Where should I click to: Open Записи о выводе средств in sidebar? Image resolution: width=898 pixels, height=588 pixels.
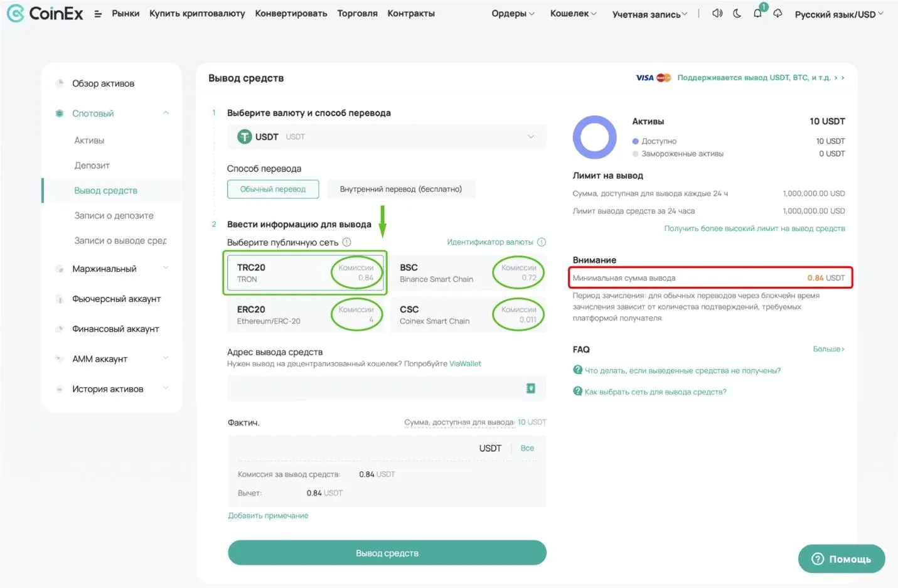coord(120,241)
